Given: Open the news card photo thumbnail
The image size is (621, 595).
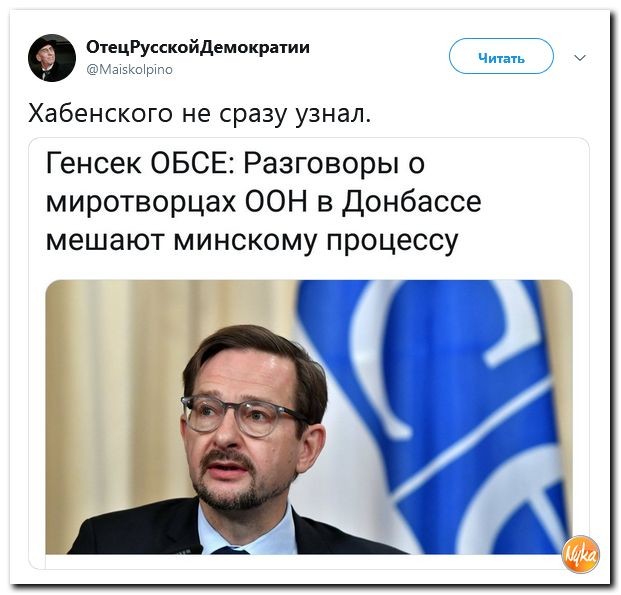Looking at the screenshot, I should (309, 417).
